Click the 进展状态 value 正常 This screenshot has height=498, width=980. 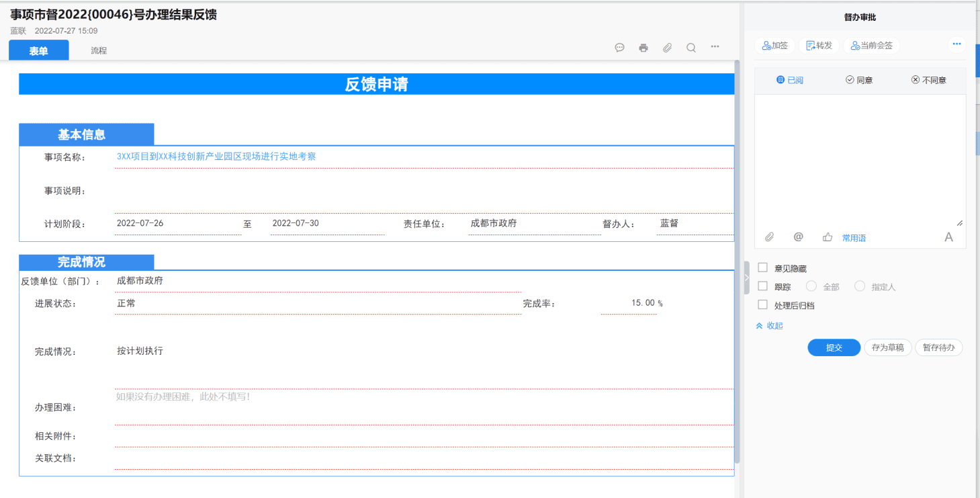click(x=126, y=303)
